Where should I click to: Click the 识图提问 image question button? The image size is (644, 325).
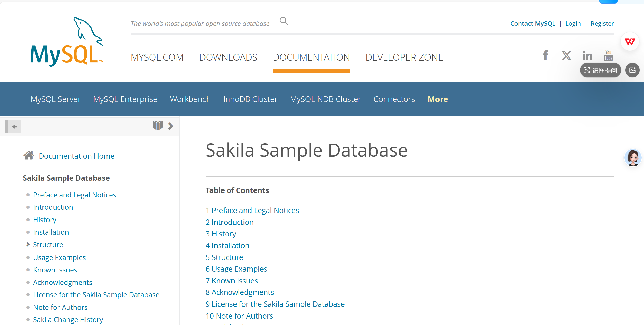(600, 70)
